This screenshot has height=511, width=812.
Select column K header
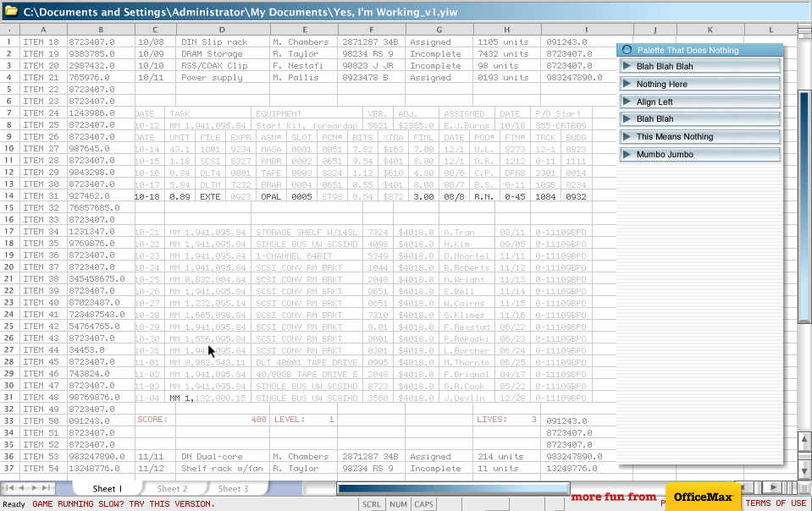point(710,30)
